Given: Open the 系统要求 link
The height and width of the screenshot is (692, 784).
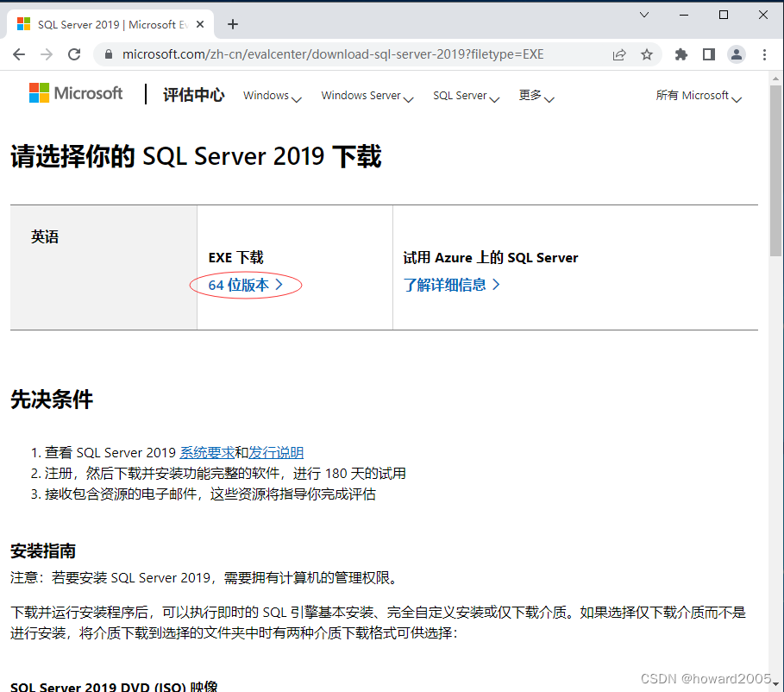Looking at the screenshot, I should 207,453.
